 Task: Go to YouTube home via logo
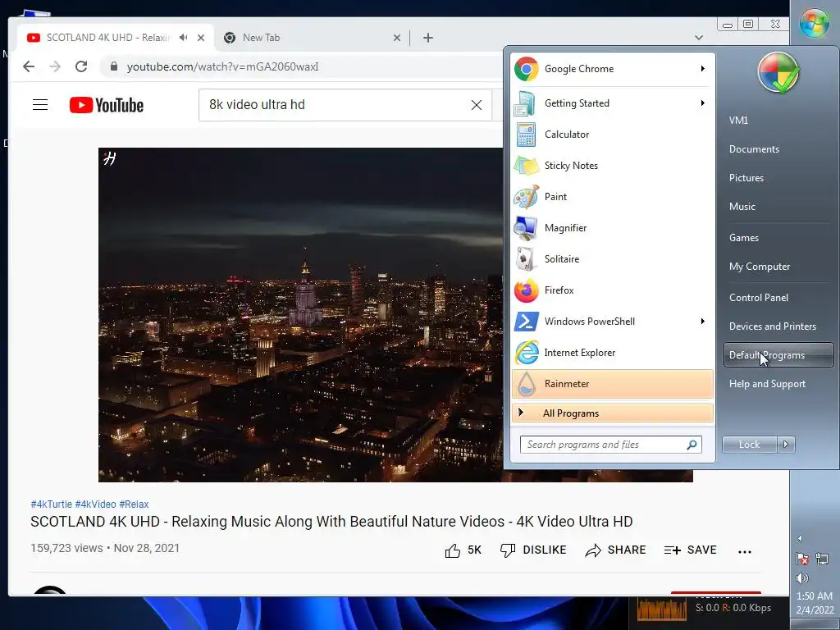point(107,105)
